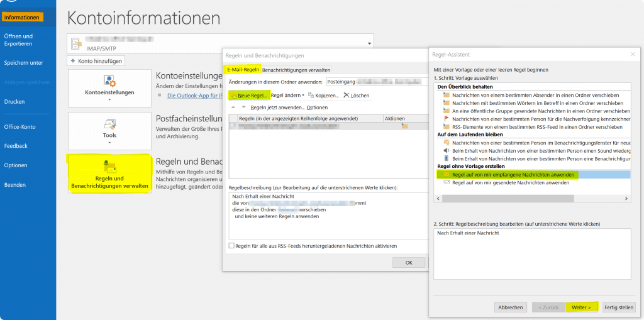Click the folder action icon in Aktionen column
The height and width of the screenshot is (320, 644).
click(x=404, y=126)
